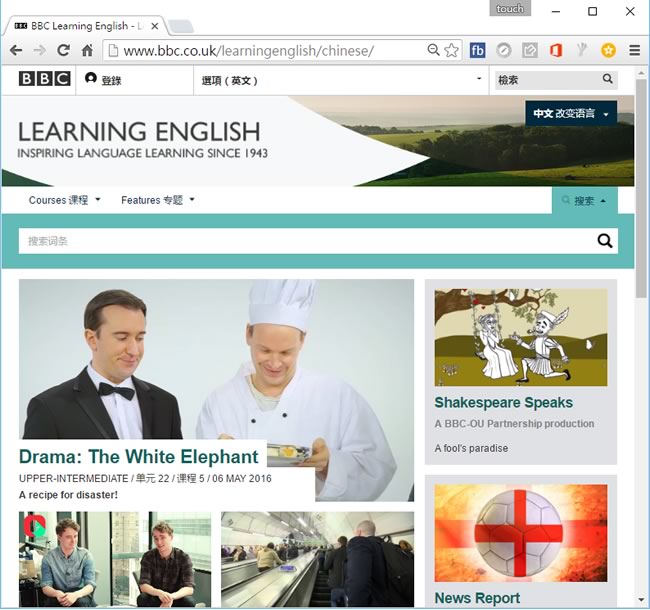The image size is (650, 610).
Task: Click the Shakespeare Speaks cartoon thumbnail
Action: (x=520, y=338)
